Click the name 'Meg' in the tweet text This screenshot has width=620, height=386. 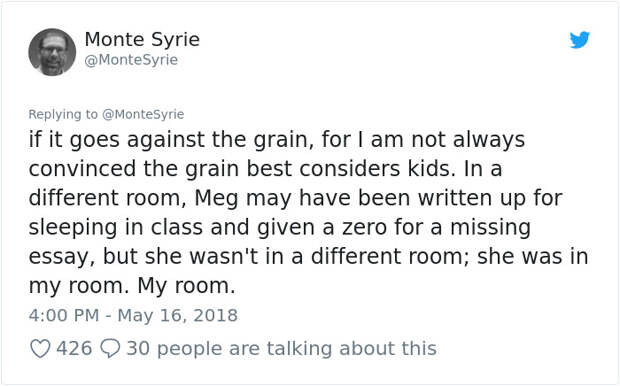[x=216, y=198]
